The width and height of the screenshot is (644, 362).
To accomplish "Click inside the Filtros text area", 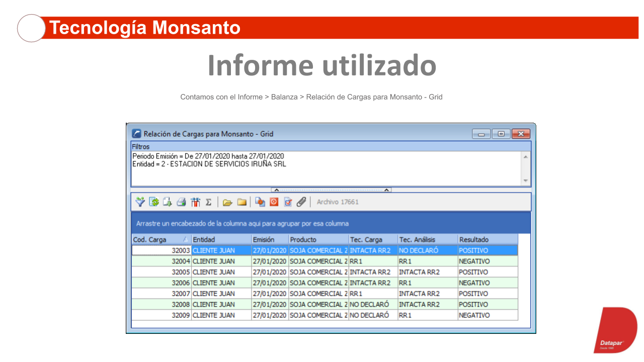I will click(326, 169).
